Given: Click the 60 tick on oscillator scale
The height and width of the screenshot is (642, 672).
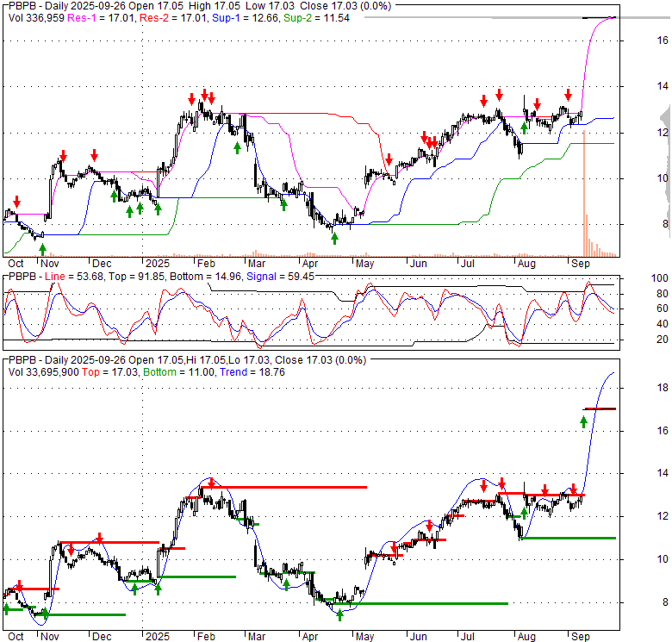Looking at the screenshot, I should coord(663,309).
